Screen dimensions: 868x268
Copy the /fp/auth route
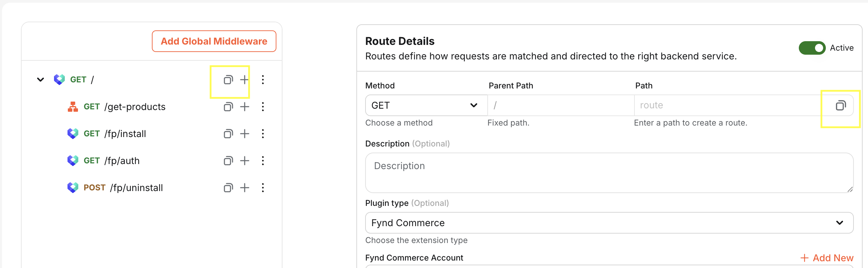pos(228,161)
